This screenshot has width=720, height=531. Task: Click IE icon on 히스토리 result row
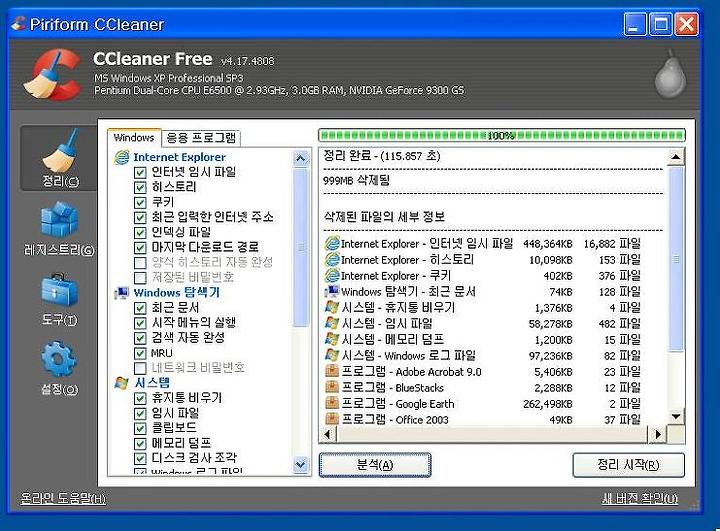click(x=332, y=260)
